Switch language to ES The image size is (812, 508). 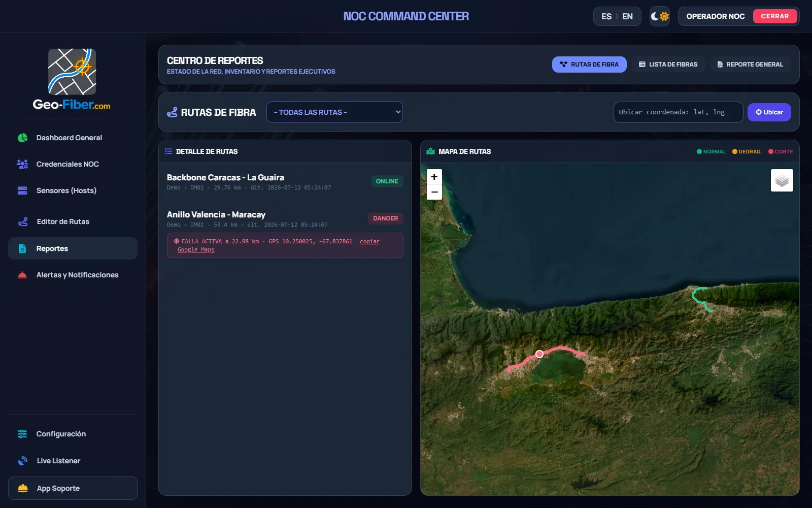pos(606,16)
